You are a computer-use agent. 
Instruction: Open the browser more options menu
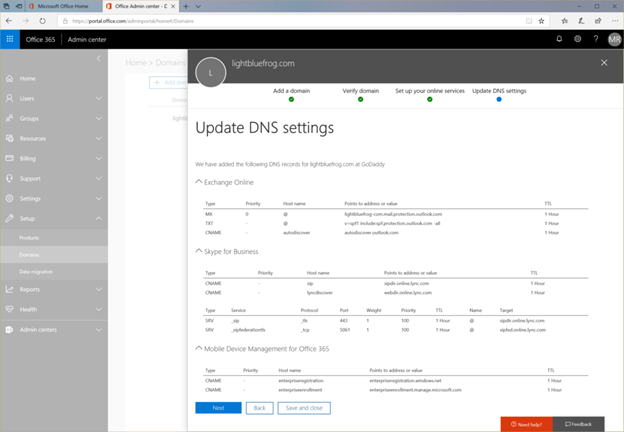[615, 21]
